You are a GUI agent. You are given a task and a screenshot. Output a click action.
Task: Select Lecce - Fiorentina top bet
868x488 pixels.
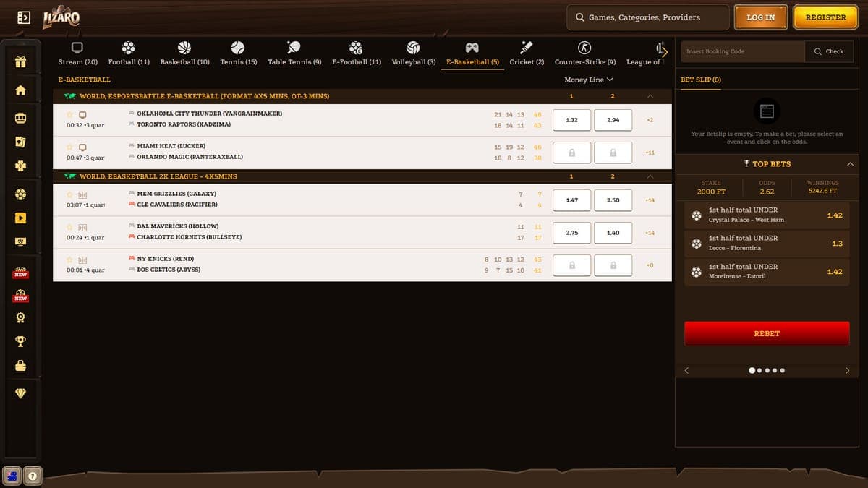tap(767, 243)
